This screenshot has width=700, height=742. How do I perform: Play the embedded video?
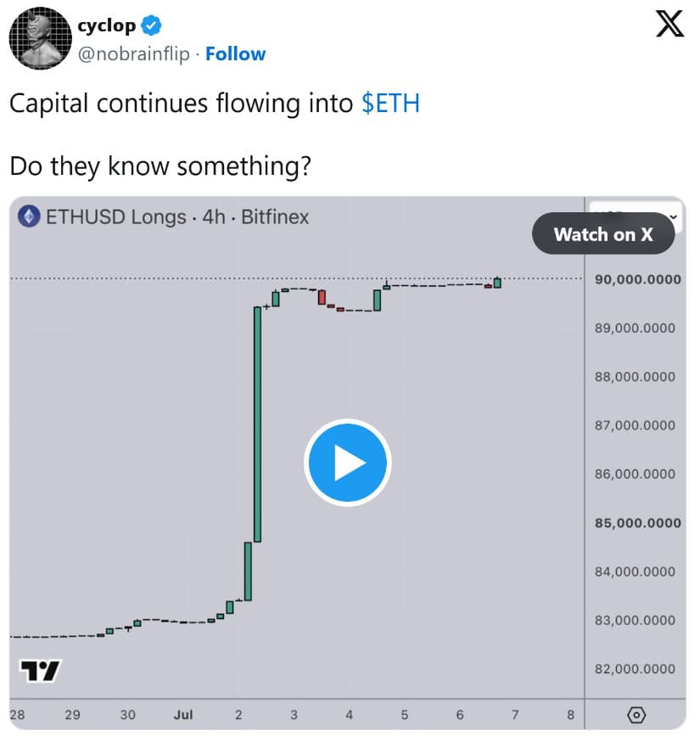click(x=348, y=463)
